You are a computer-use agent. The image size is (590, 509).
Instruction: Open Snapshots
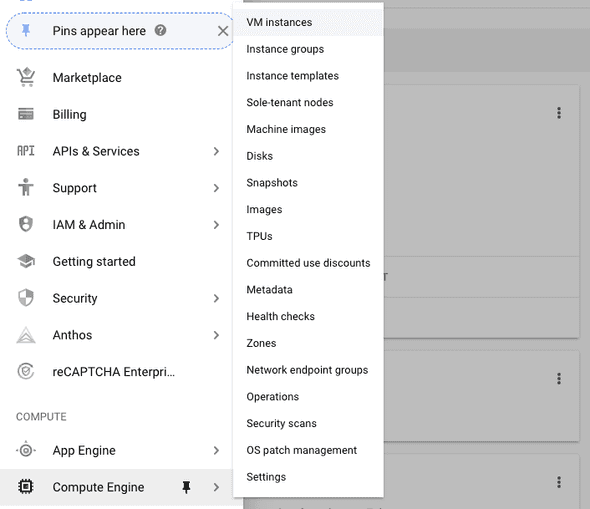pyautogui.click(x=308, y=182)
